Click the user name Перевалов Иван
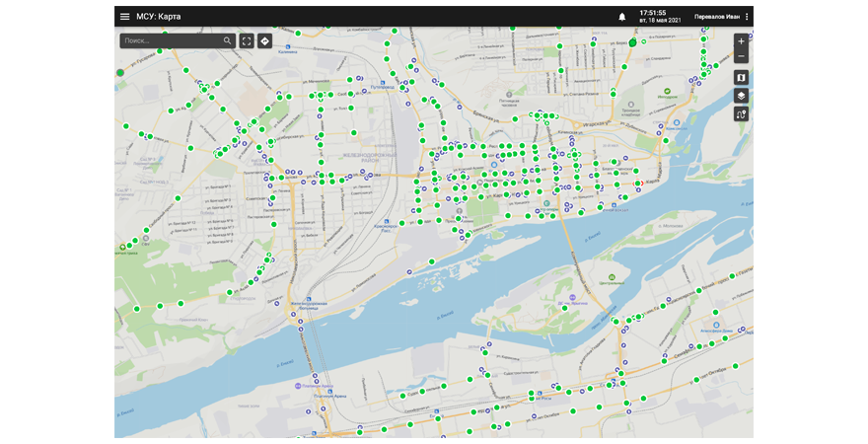This screenshot has height=444, width=868. (717, 17)
